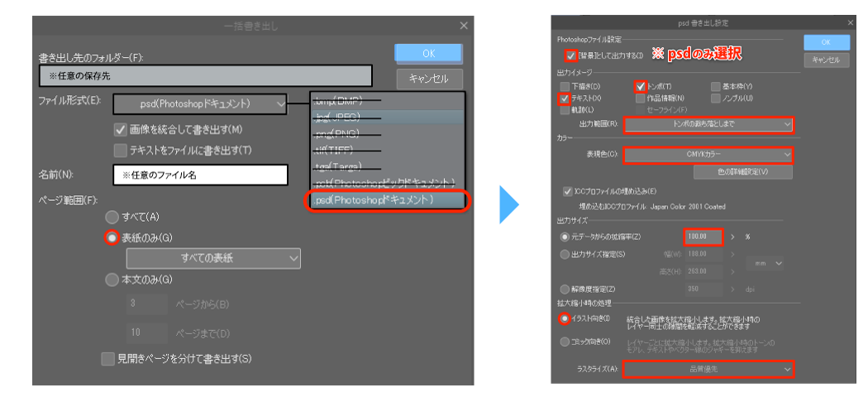
Task: Click the 350 dpi resolution field
Action: tap(703, 289)
